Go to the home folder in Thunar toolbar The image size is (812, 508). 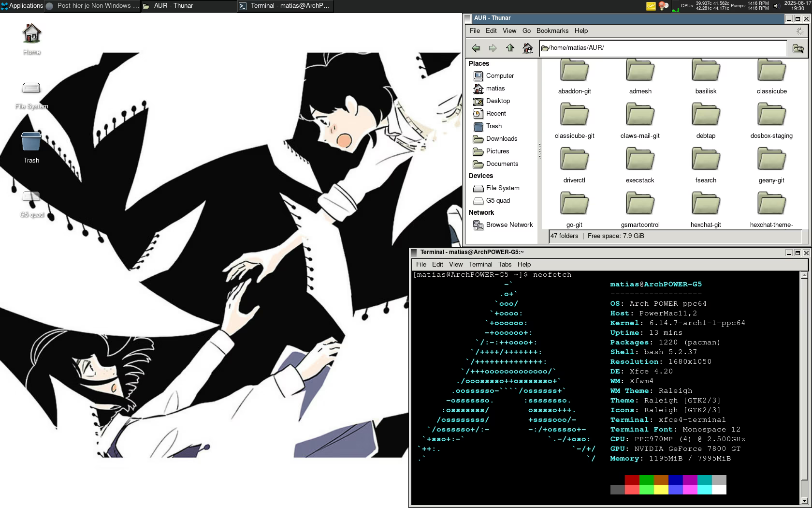tap(527, 48)
